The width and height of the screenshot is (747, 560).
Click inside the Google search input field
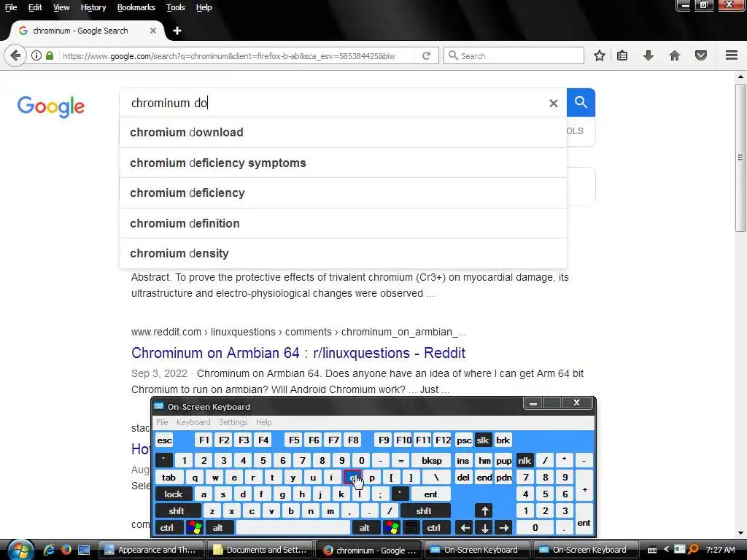[x=333, y=103]
